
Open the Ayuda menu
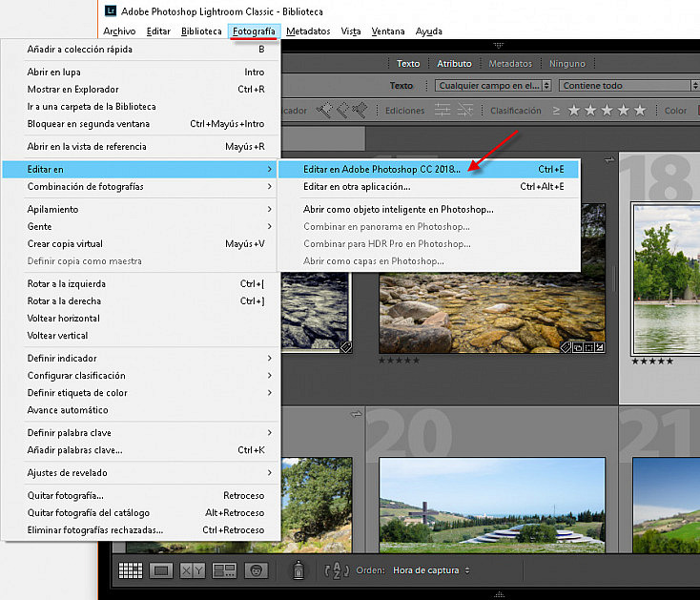428,31
